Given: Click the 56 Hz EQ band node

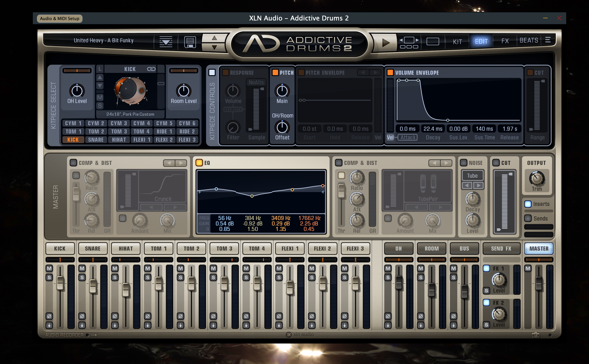Looking at the screenshot, I should [216, 189].
